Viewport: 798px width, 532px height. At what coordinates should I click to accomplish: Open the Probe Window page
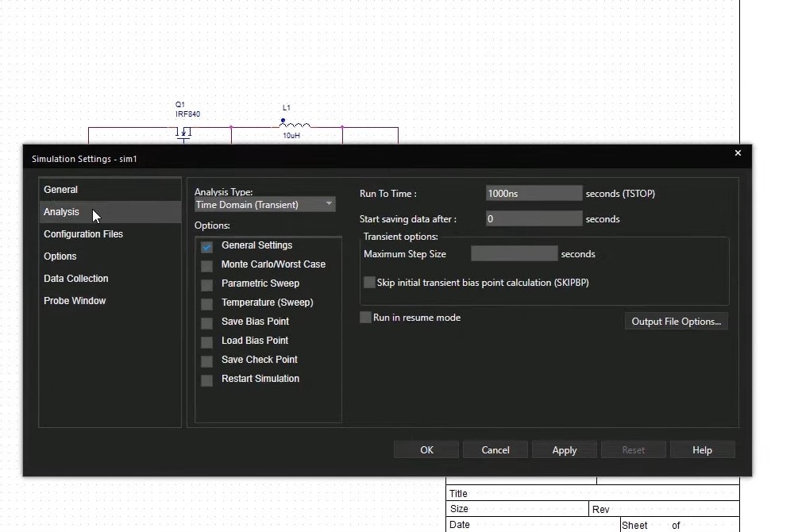(x=110, y=301)
